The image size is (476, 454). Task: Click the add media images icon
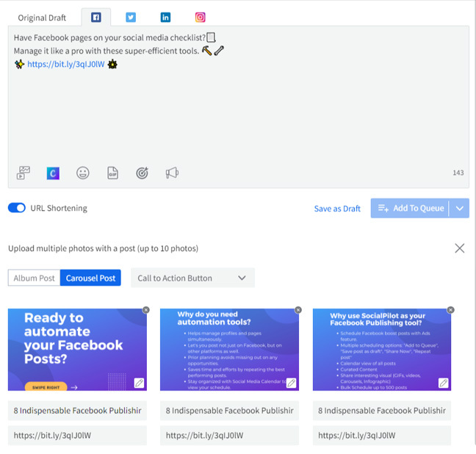pos(24,173)
